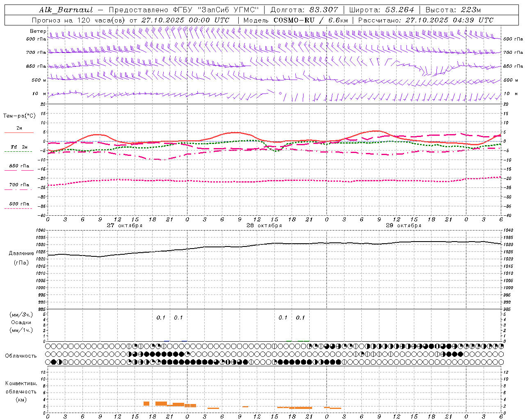Click the 'Тем-ра(°C)' temperature axis title
The width and height of the screenshot is (525, 420).
(19, 116)
